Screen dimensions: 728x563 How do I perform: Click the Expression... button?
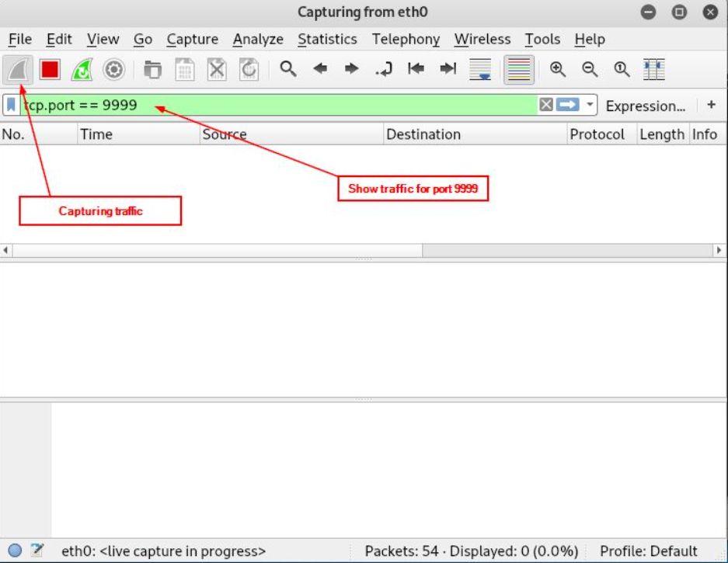click(645, 106)
